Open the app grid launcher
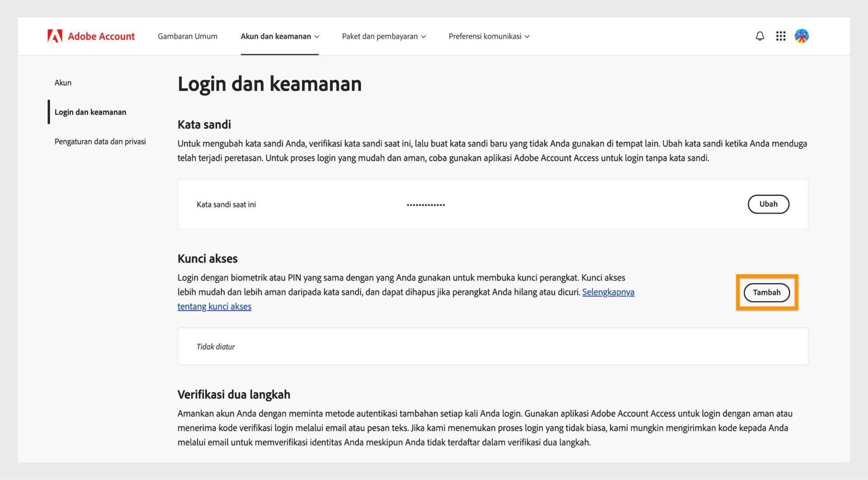The width and height of the screenshot is (868, 480). [781, 36]
